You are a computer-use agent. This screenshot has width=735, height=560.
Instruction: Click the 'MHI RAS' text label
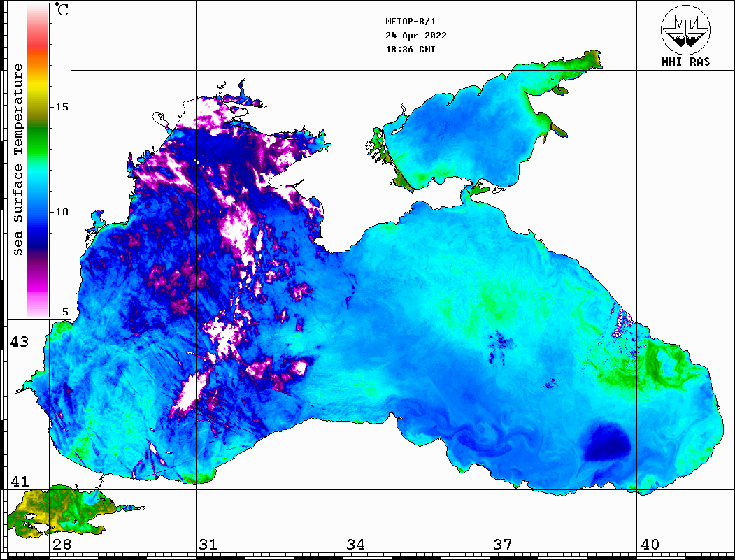pos(685,62)
